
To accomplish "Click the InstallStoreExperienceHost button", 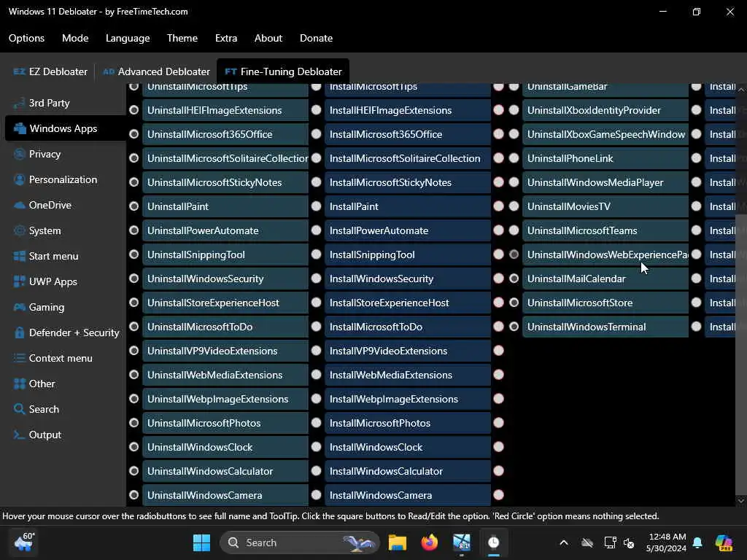I will tap(408, 303).
